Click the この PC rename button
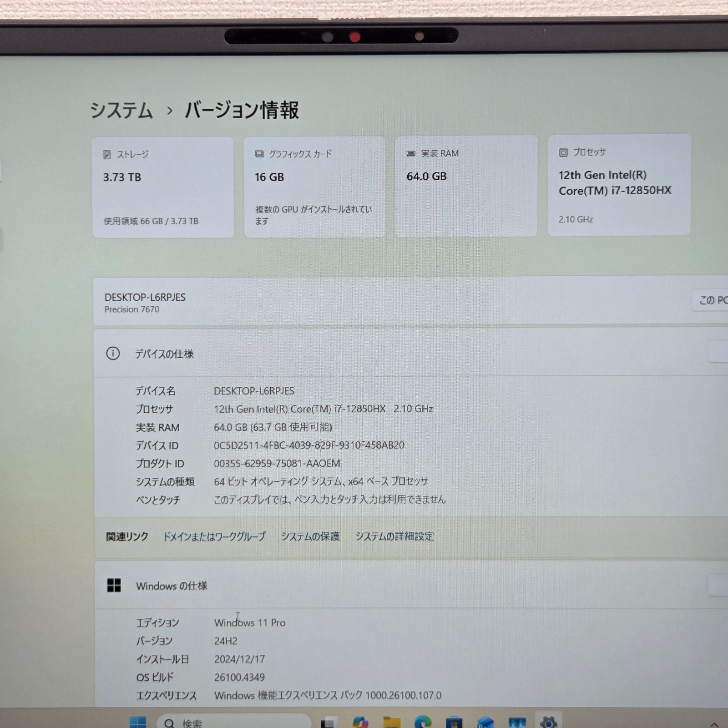 [710, 300]
